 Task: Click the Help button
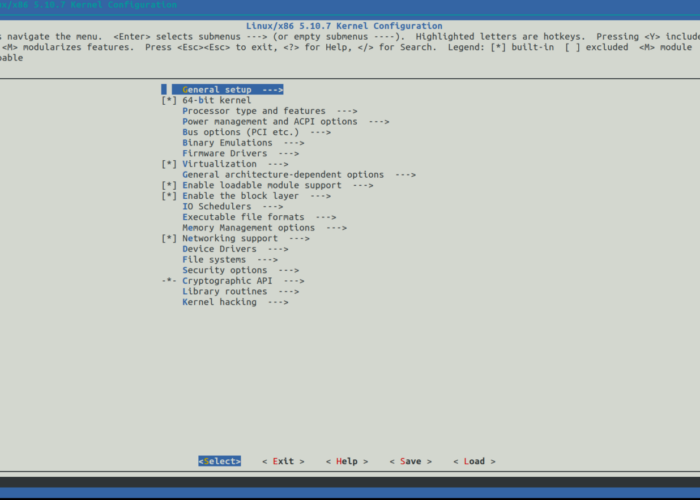point(347,461)
